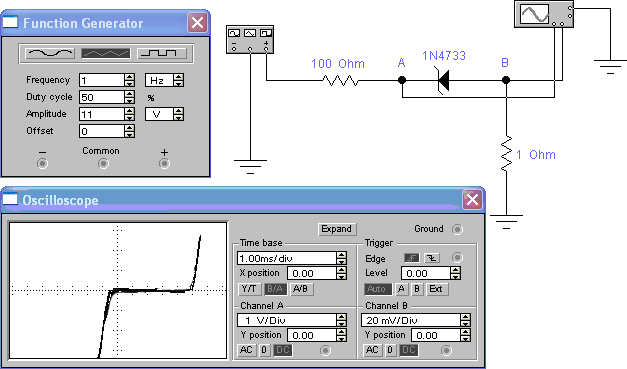Select the 100 Ohm resistor symbol
The image size is (627, 369).
point(340,80)
